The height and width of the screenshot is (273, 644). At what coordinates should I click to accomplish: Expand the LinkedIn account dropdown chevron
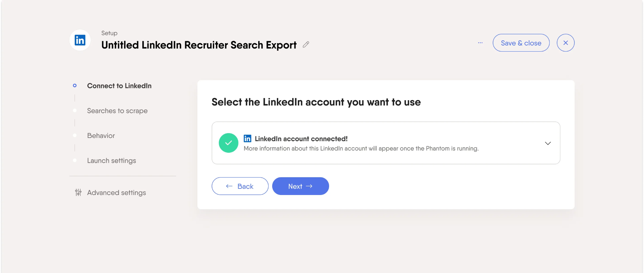548,143
